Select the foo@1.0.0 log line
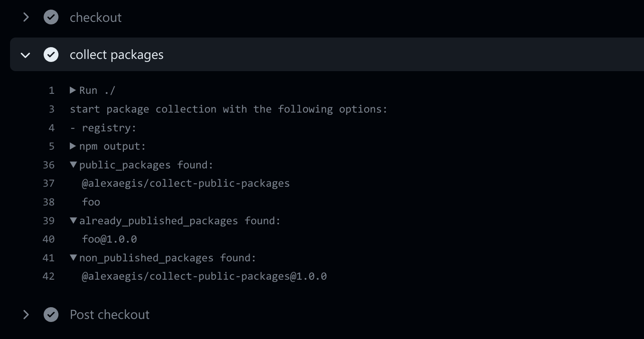 [x=110, y=239]
